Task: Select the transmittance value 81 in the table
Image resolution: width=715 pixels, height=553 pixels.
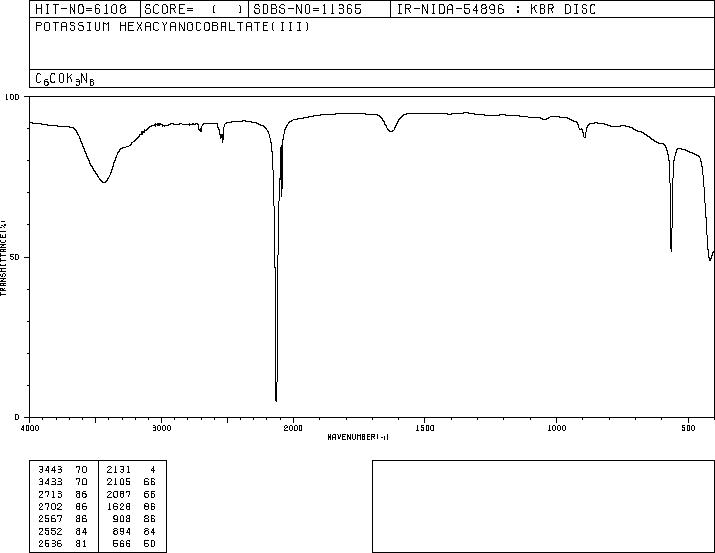Action: (81, 544)
